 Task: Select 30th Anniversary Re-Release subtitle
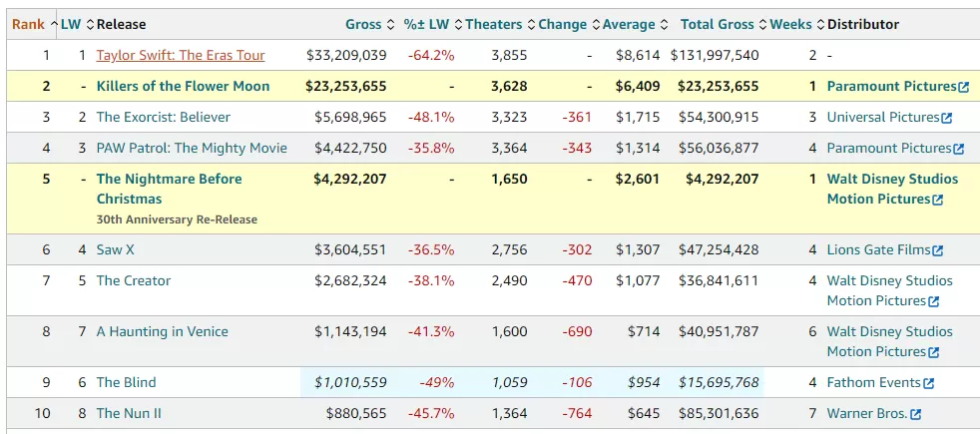click(177, 219)
